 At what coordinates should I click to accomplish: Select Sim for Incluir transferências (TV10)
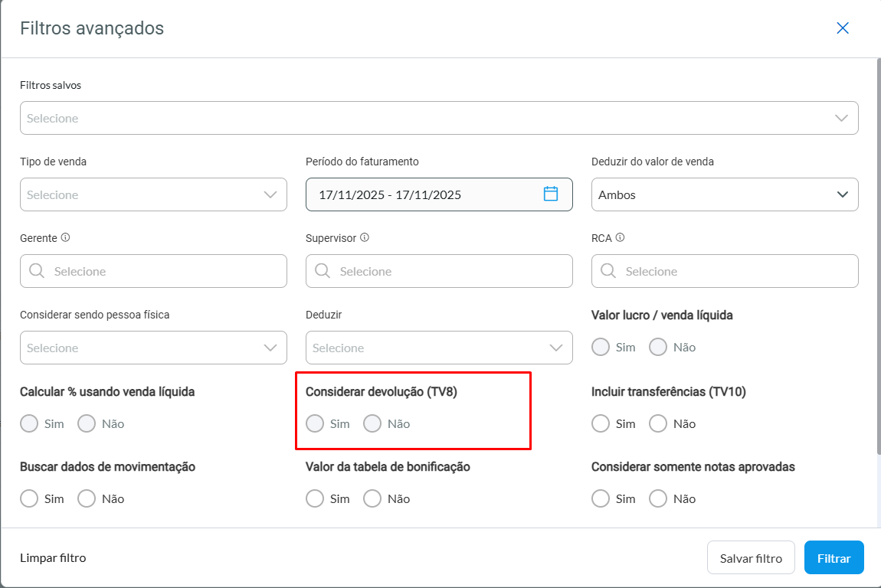(x=601, y=423)
